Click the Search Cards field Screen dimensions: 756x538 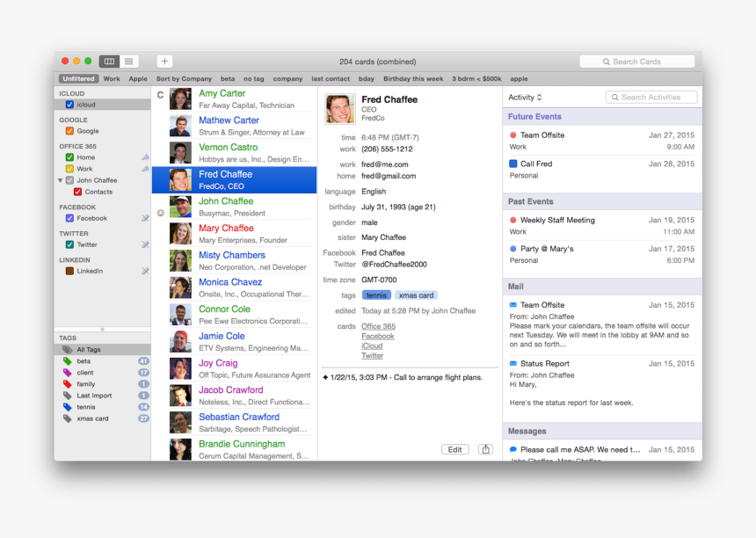637,62
